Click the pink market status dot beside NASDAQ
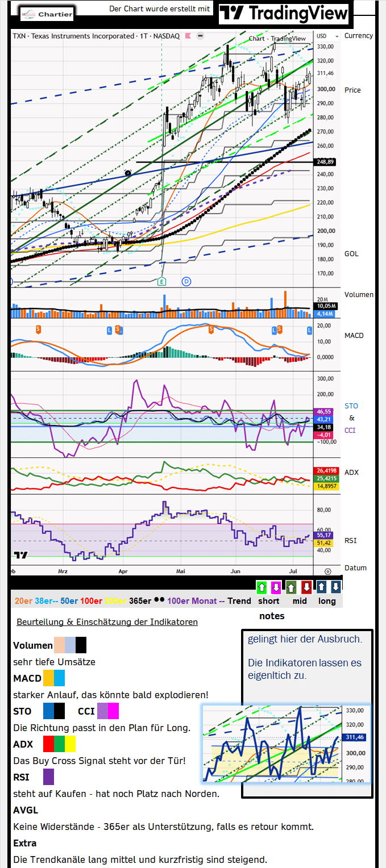Screen dimensions: 386x868 (187, 36)
